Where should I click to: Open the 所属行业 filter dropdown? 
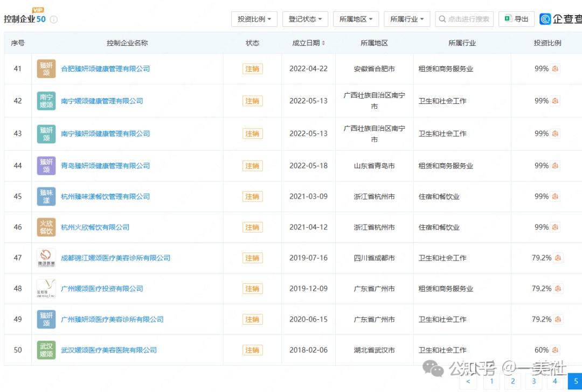(407, 19)
